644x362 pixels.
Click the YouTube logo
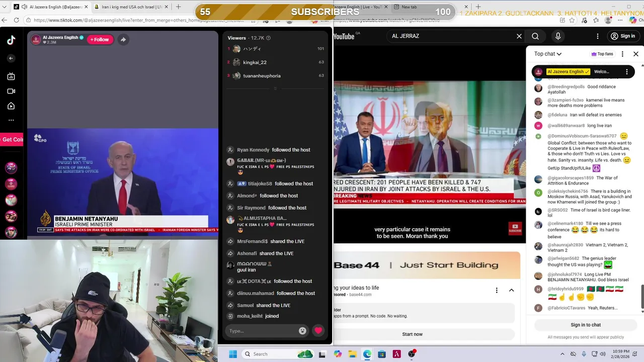click(x=344, y=36)
